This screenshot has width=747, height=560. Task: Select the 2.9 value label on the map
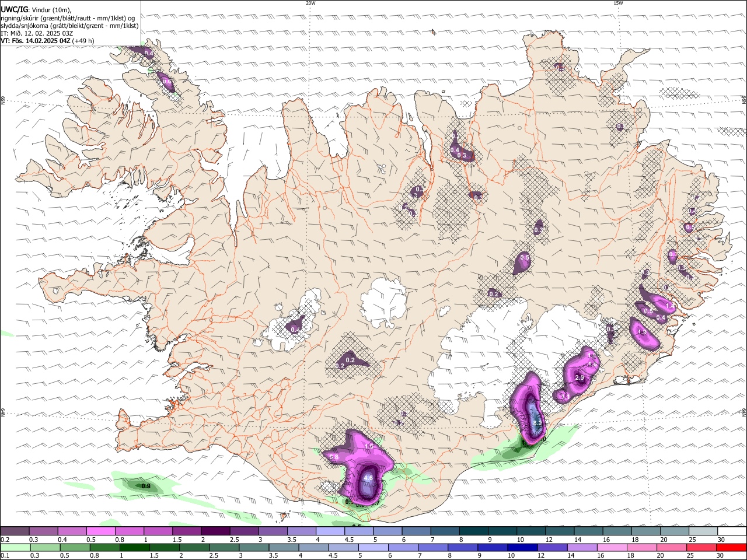pyautogui.click(x=580, y=378)
